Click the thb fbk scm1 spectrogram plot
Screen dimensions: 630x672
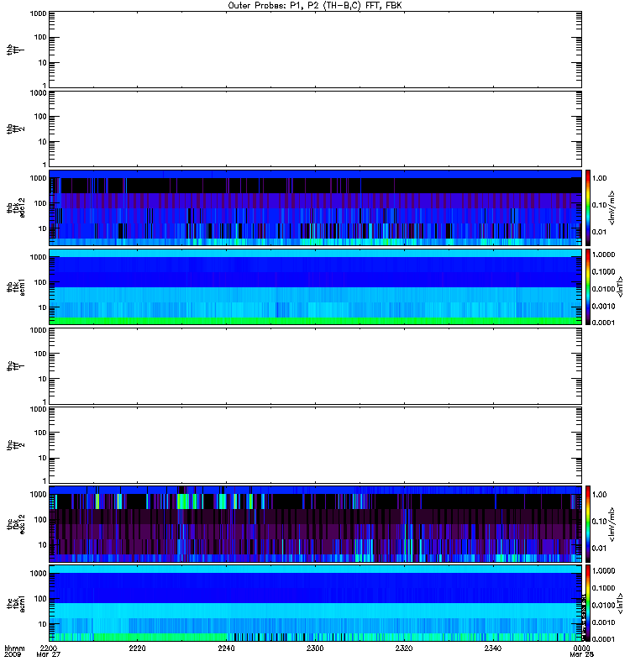tap(315, 286)
